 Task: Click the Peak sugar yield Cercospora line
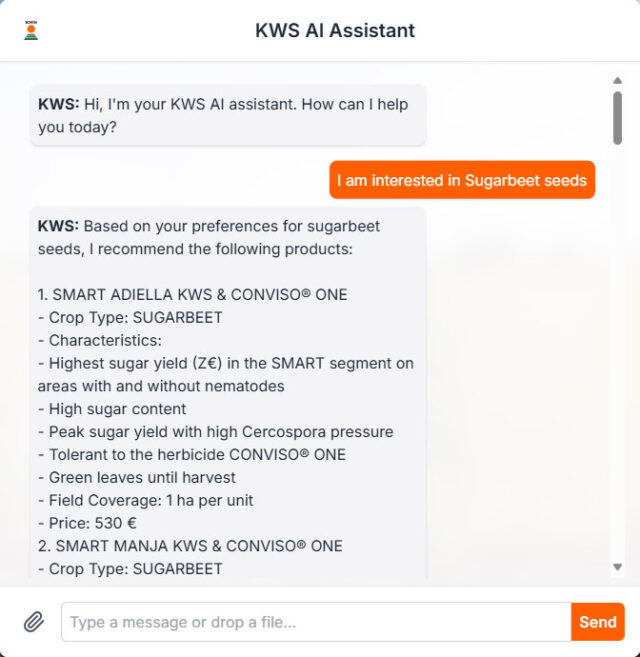click(215, 432)
